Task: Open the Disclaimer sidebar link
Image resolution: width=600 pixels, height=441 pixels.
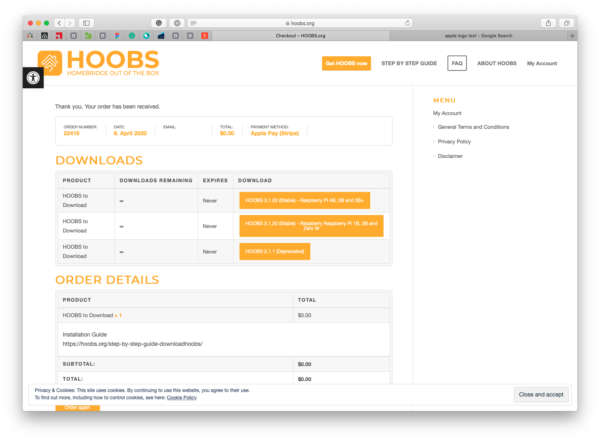Action: click(450, 156)
